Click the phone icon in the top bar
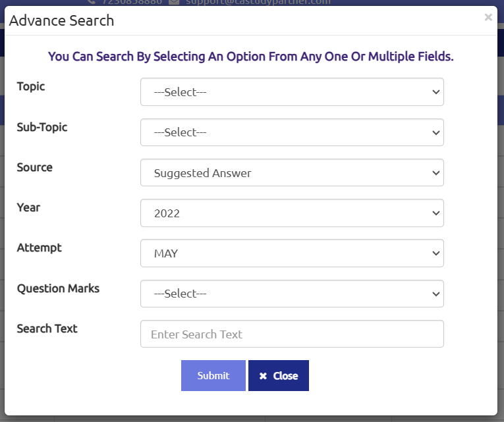The width and height of the screenshot is (504, 422). (x=91, y=2)
